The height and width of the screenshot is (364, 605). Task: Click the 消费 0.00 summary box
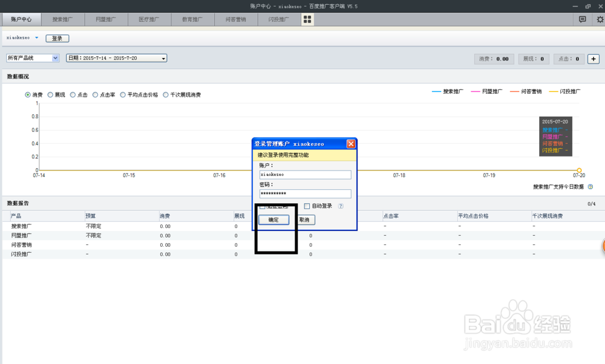(494, 59)
